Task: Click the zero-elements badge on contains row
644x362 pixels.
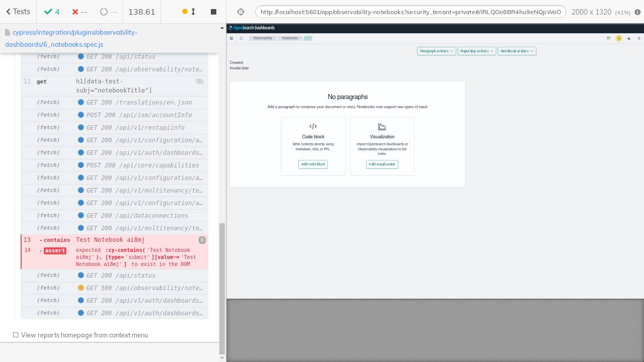Action: (x=202, y=240)
